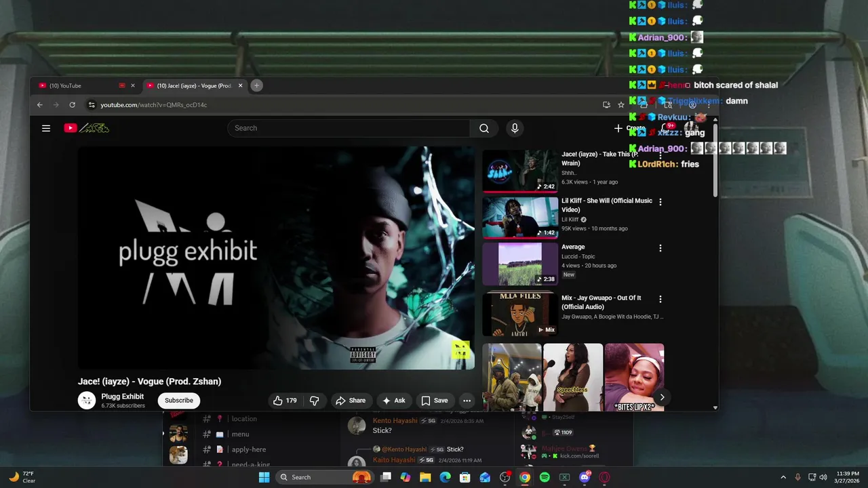This screenshot has height=488, width=868.
Task: Focus the YouTube search field
Action: coord(349,128)
